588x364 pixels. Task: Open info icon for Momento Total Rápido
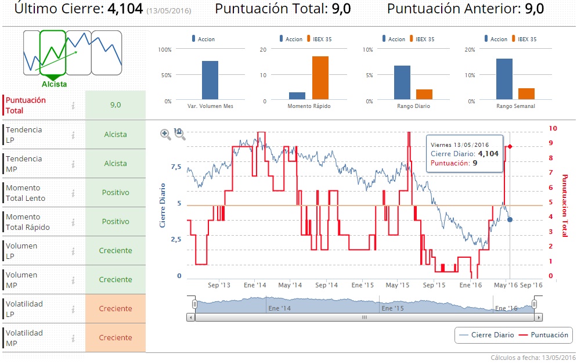[73, 222]
